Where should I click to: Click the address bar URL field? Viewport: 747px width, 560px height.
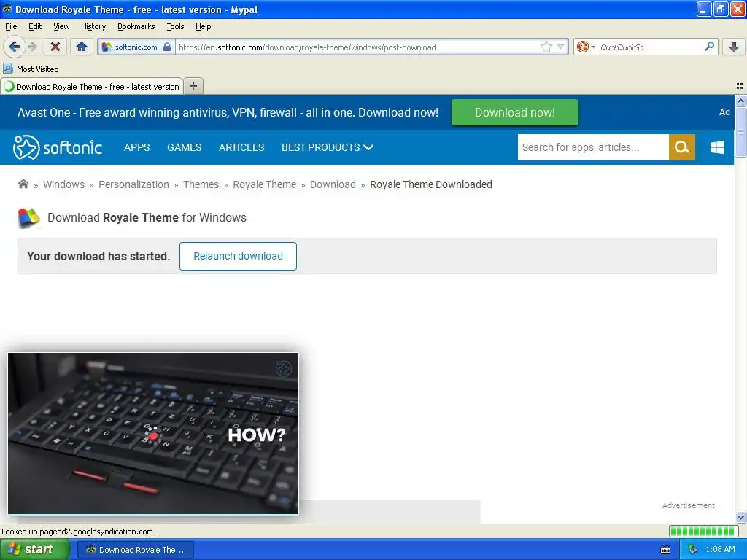point(357,47)
